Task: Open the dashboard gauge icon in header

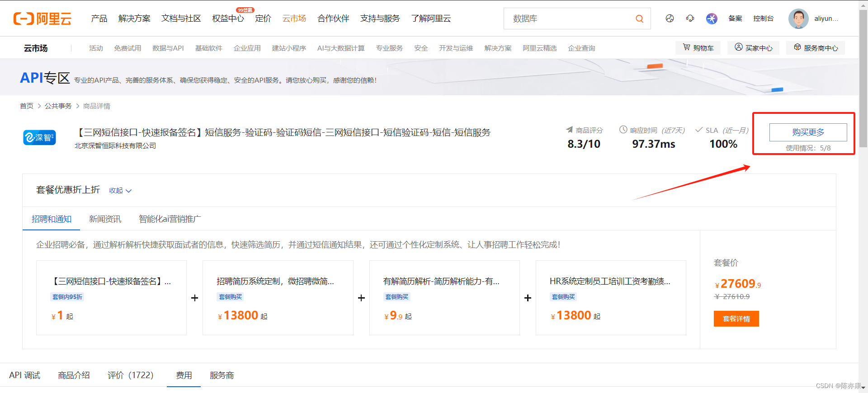Action: point(670,19)
